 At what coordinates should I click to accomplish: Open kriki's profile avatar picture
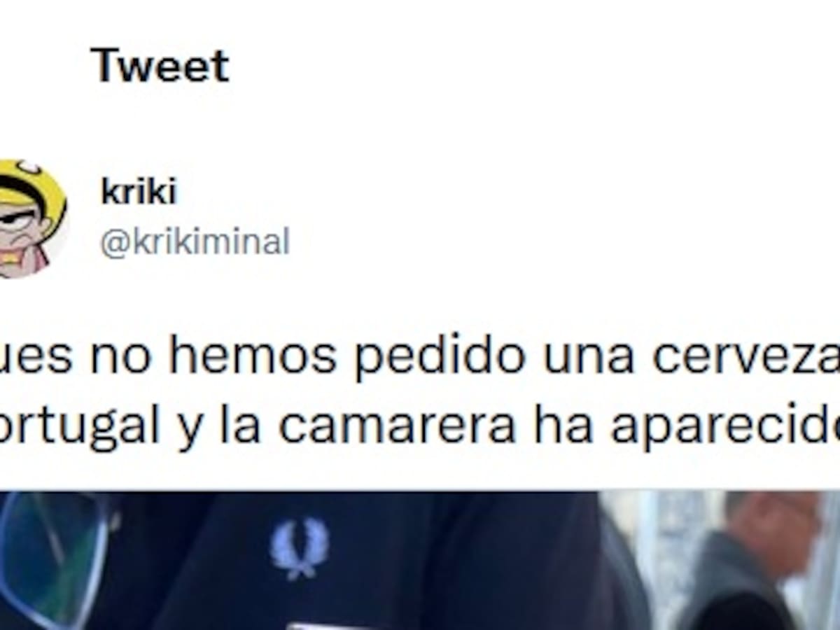click(x=33, y=218)
